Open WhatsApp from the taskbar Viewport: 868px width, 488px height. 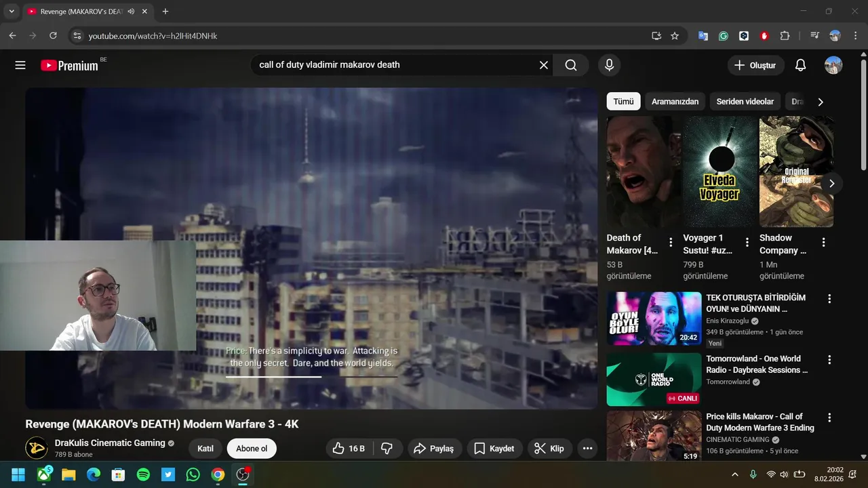tap(193, 474)
